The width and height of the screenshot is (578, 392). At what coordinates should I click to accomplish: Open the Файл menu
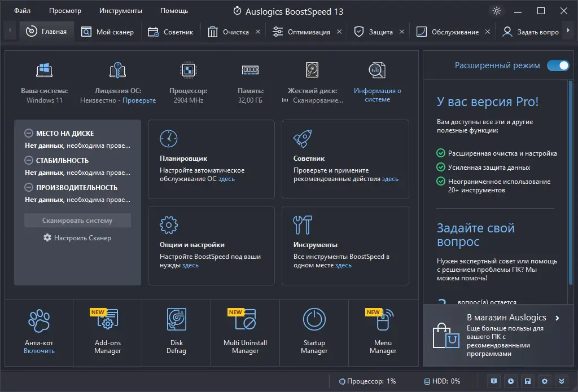point(22,11)
